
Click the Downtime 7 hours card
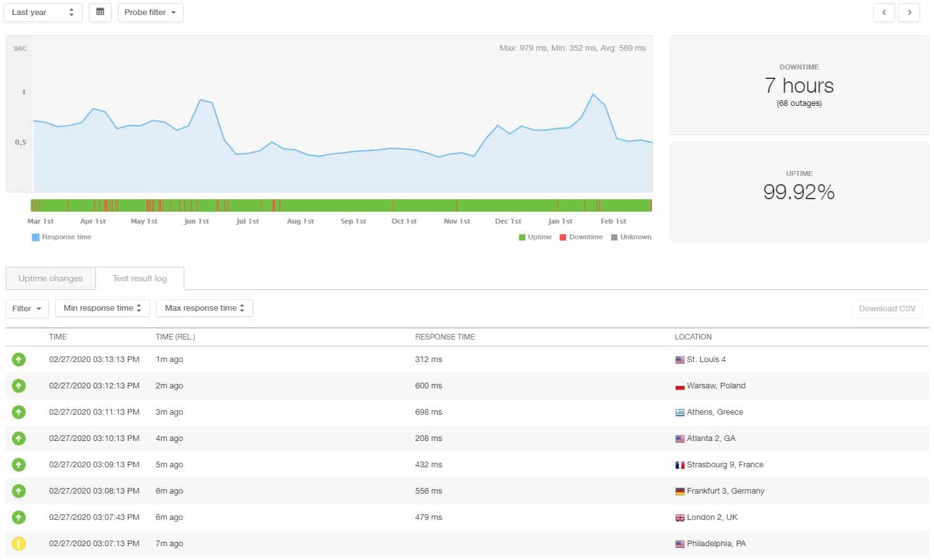click(799, 85)
